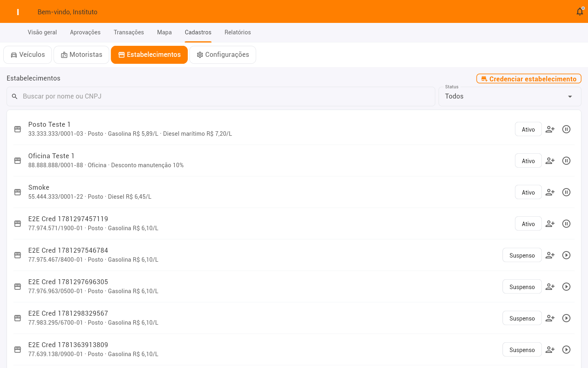Click store icon beside E2E Cred 1781297457119
This screenshot has height=368, width=588.
pyautogui.click(x=18, y=224)
